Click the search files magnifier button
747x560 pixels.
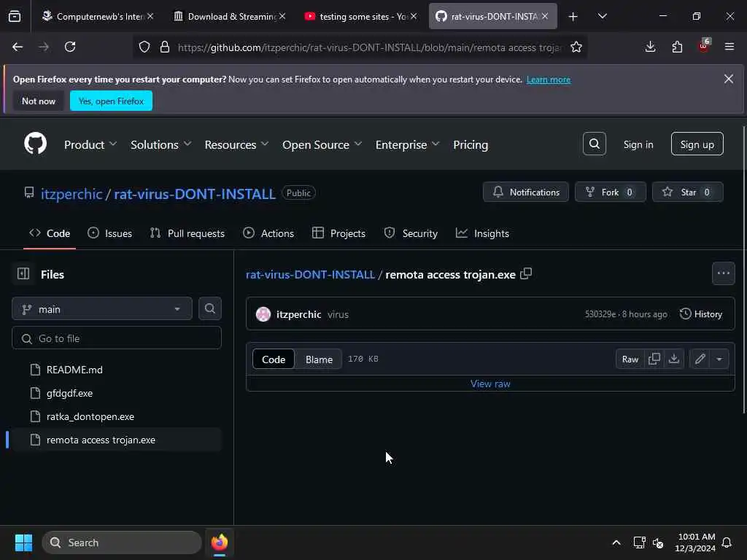click(x=209, y=308)
